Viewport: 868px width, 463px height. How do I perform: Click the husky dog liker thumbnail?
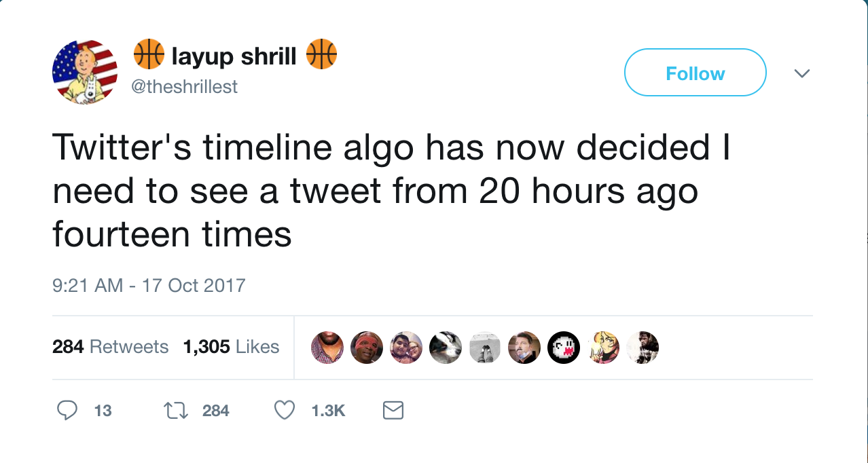point(446,347)
